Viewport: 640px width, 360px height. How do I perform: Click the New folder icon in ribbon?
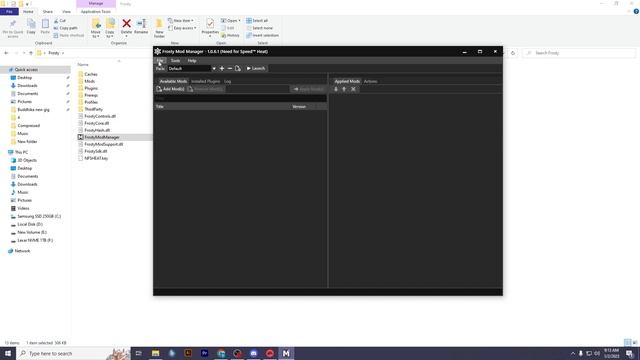click(x=159, y=24)
